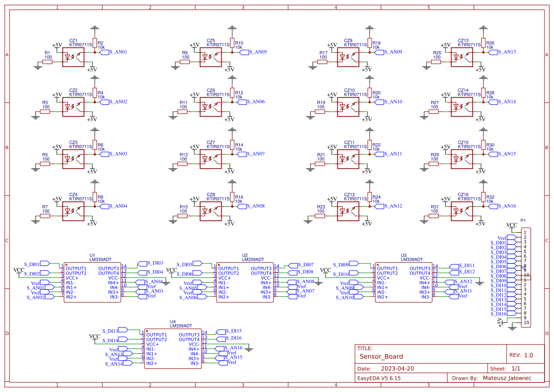
Task: Click the U1 LM339ADT comparator symbol
Action: pyautogui.click(x=93, y=282)
